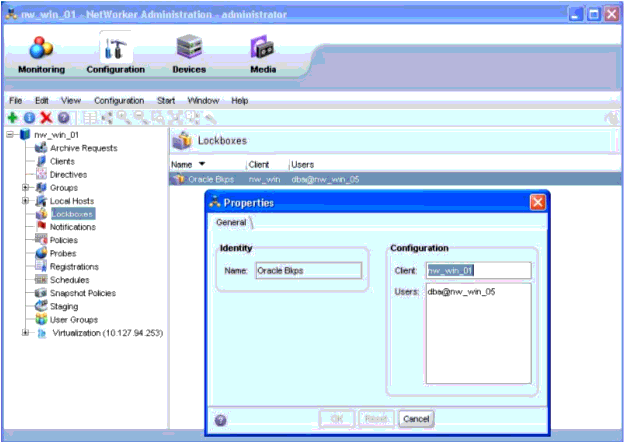This screenshot has width=624, height=442.
Task: Open the Configuration menu in menu bar
Action: pos(119,101)
